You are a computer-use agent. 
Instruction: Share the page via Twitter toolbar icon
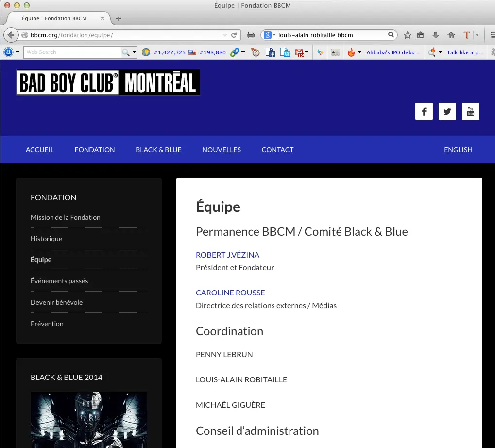click(x=285, y=52)
